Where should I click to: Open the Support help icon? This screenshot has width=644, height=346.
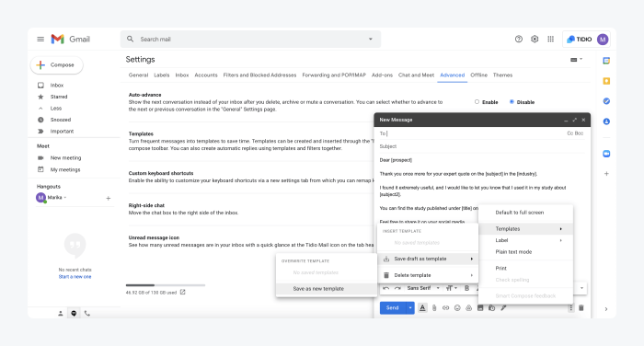pyautogui.click(x=519, y=39)
